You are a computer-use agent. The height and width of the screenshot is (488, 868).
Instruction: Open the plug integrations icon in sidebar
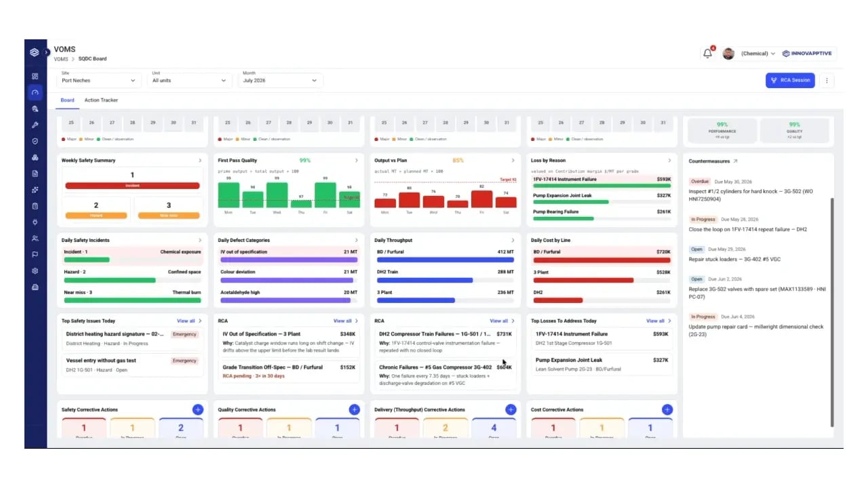[x=35, y=222]
